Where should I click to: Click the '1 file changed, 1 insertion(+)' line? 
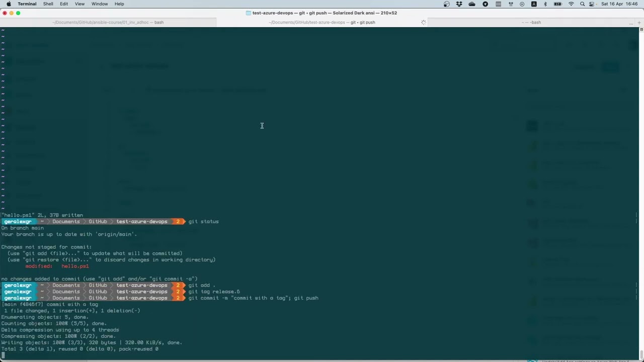pos(72,311)
